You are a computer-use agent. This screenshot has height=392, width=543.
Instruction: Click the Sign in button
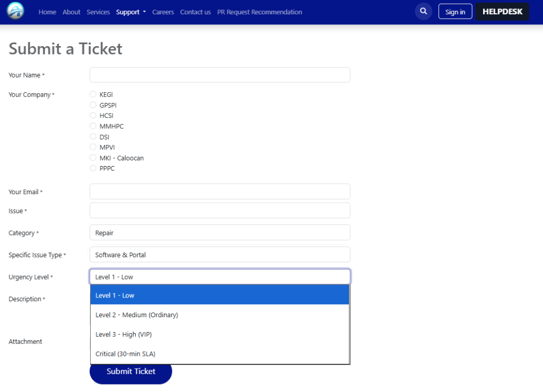click(x=455, y=12)
